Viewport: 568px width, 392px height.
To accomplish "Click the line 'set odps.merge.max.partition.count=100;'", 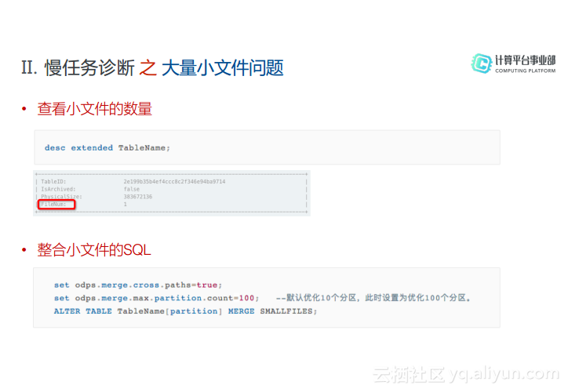I will (x=156, y=298).
